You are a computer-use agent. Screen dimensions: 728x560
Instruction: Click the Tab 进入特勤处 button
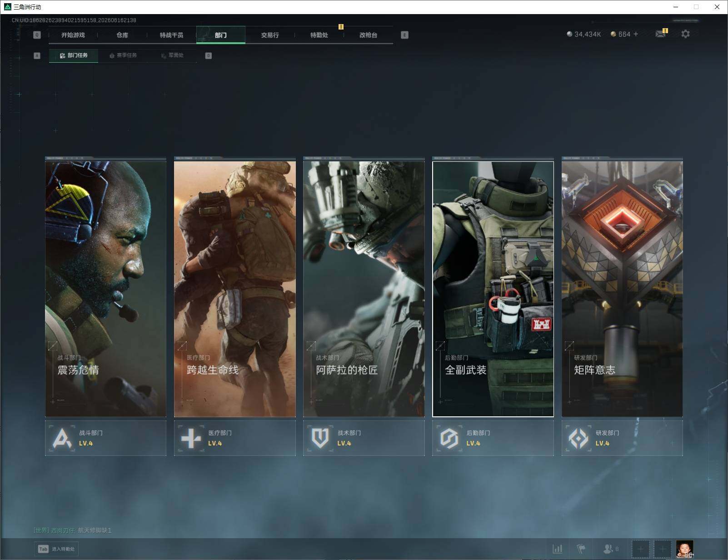[57, 549]
